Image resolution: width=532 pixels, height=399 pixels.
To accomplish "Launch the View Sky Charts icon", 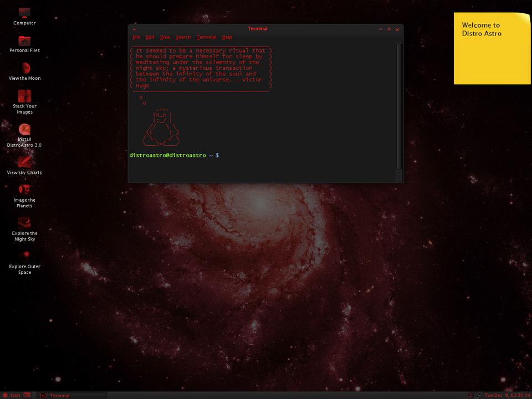I will click(24, 162).
